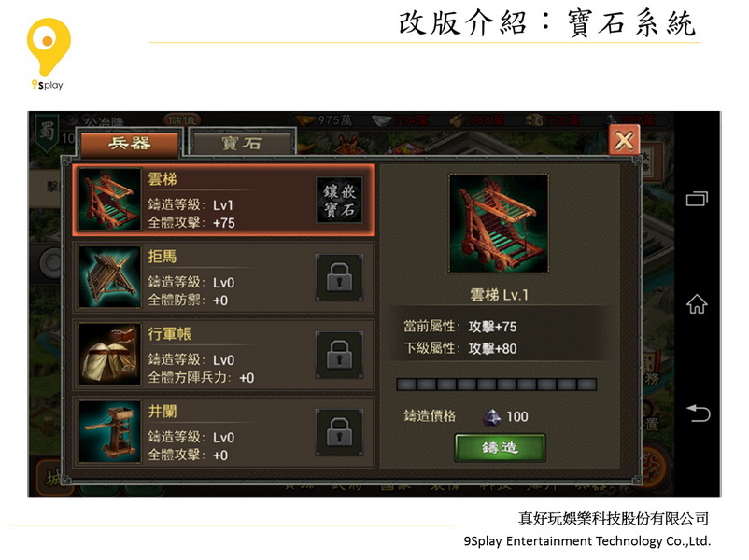Tap the Android back arrow button

coord(698,413)
